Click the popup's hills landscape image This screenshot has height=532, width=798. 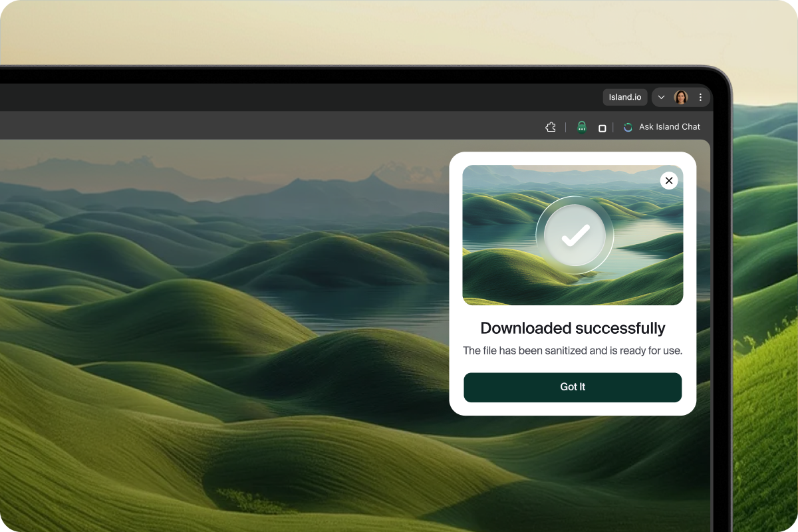click(573, 235)
